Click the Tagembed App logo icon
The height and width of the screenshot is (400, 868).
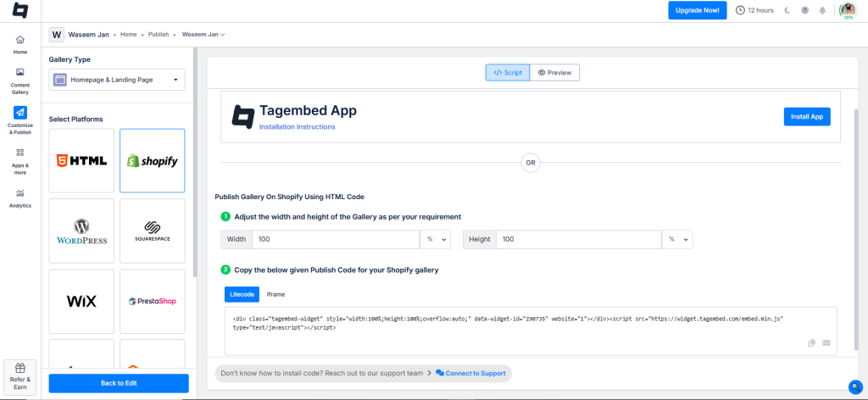click(242, 116)
